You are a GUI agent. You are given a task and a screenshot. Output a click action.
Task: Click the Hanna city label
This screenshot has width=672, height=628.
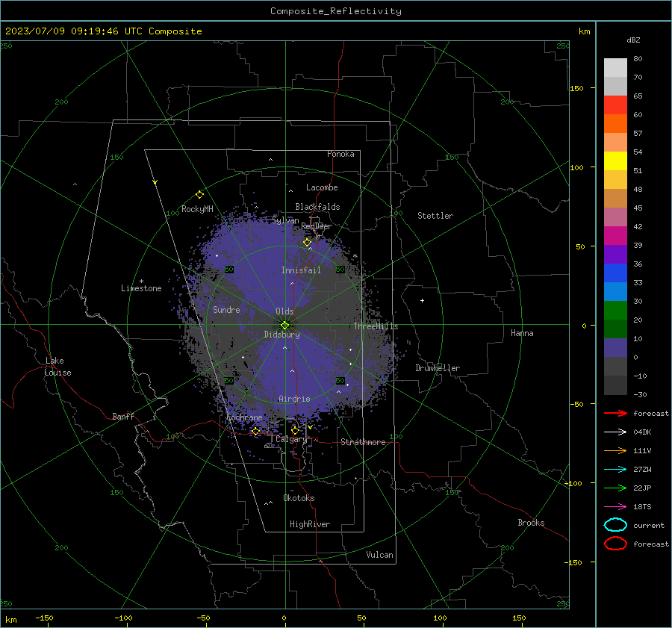[x=522, y=333]
